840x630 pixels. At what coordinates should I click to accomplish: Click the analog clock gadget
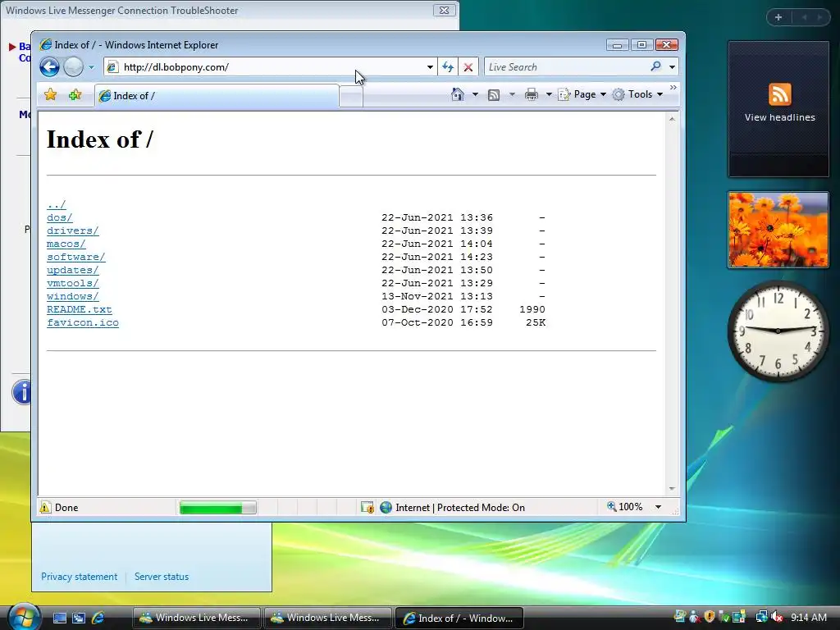pos(778,331)
